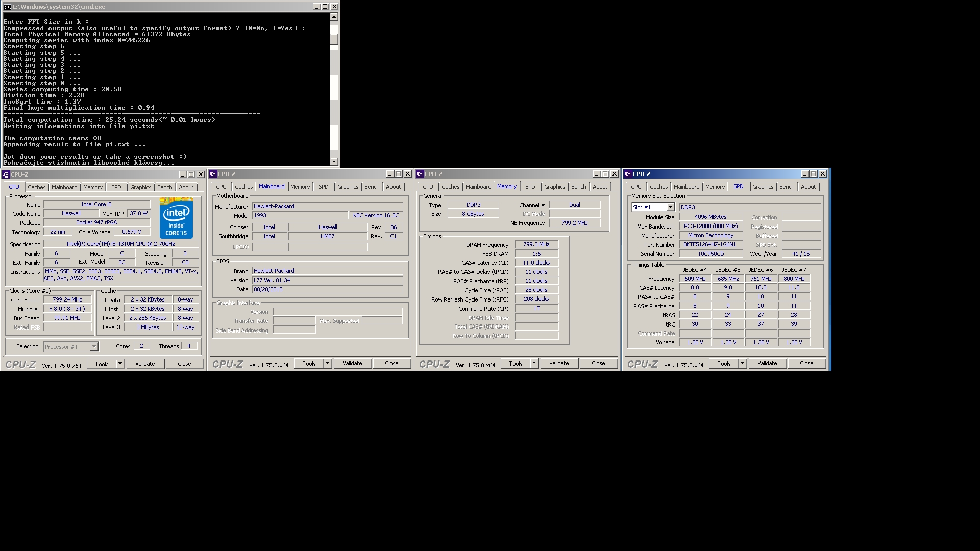Image resolution: width=980 pixels, height=551 pixels.
Task: Click the Multiplier value x 8.0 (8 - 34)
Action: click(x=67, y=309)
